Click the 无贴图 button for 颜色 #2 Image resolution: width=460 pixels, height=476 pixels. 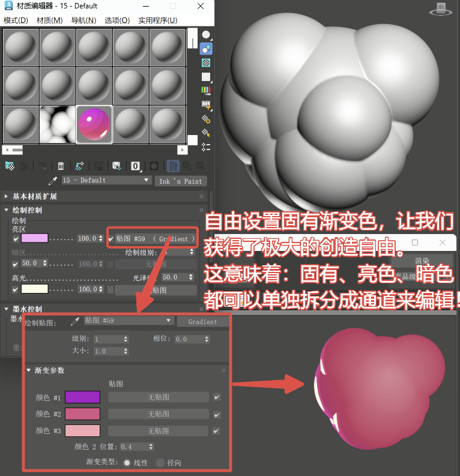coord(159,414)
